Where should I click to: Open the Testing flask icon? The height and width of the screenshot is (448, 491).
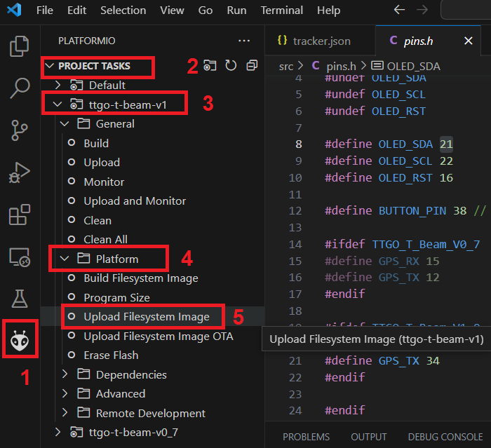click(x=19, y=299)
